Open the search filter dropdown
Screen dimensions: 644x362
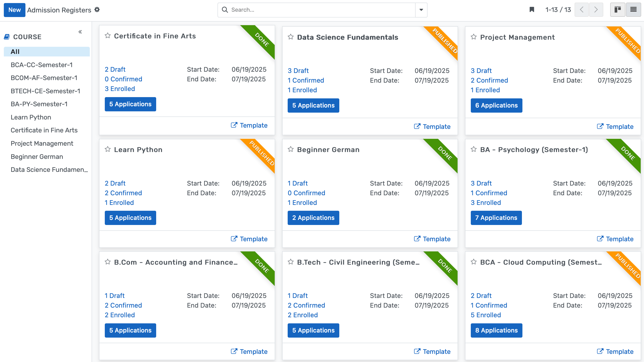(421, 10)
